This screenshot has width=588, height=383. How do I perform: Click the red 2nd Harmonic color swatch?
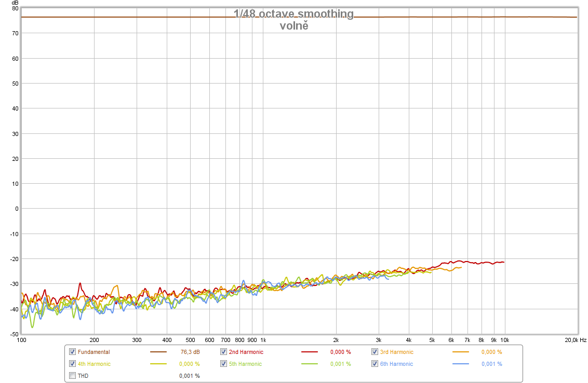coord(310,352)
